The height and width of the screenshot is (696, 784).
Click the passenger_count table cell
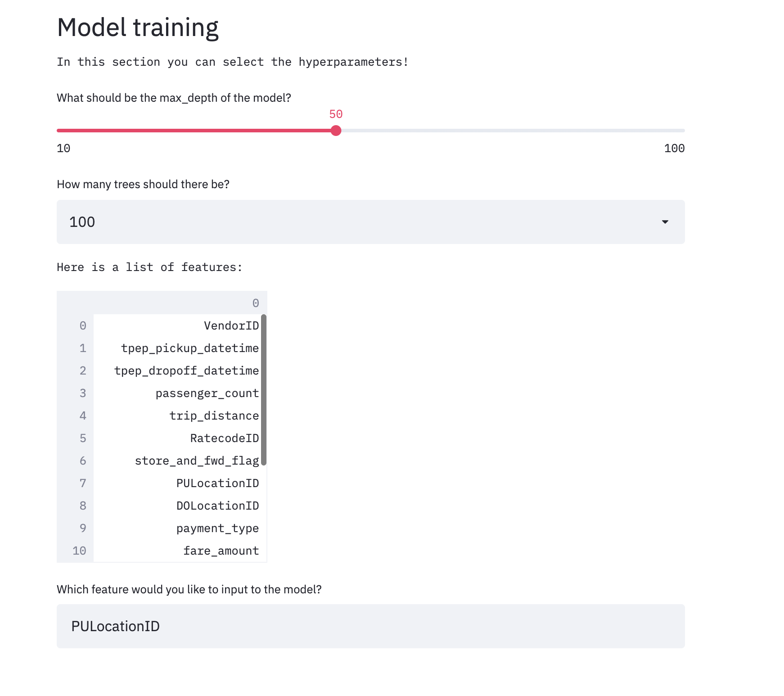point(207,393)
